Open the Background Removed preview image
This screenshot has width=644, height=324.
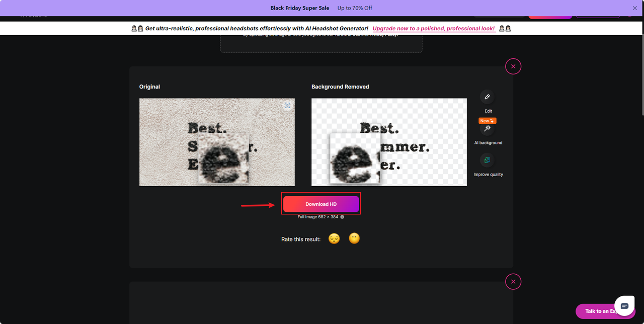(x=389, y=142)
